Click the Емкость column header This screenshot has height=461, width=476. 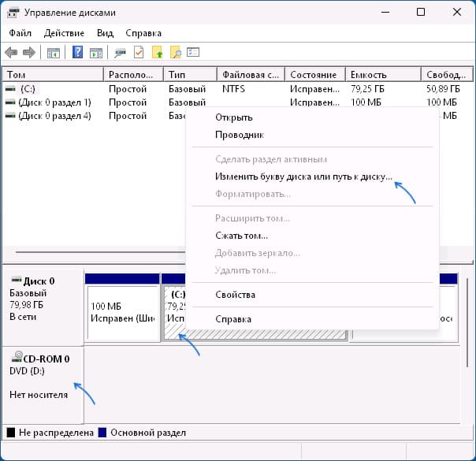point(381,74)
